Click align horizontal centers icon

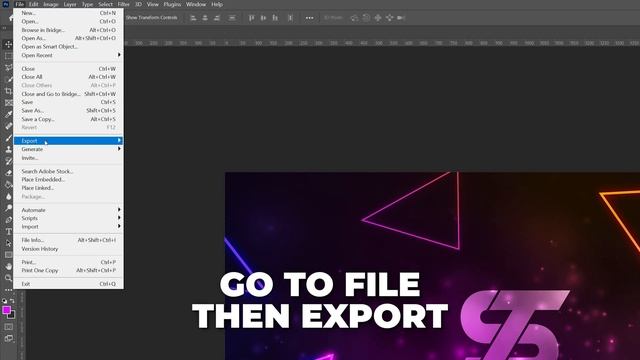(x=205, y=18)
